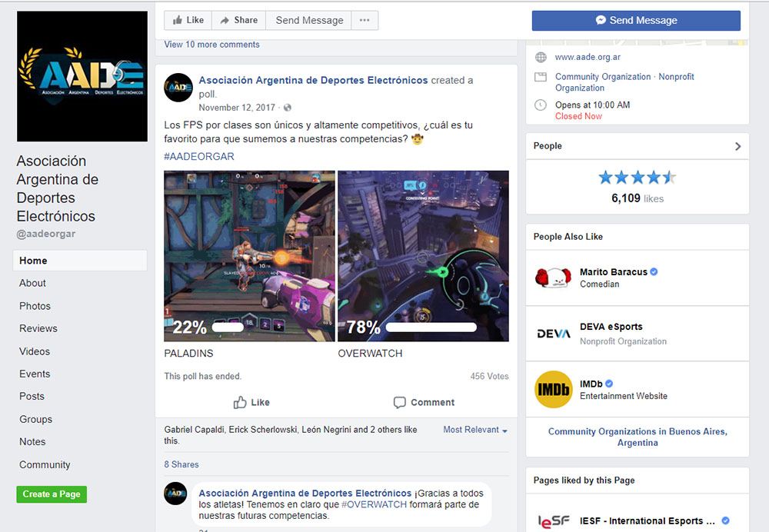Click the IMDb yellow logo

pyautogui.click(x=553, y=389)
